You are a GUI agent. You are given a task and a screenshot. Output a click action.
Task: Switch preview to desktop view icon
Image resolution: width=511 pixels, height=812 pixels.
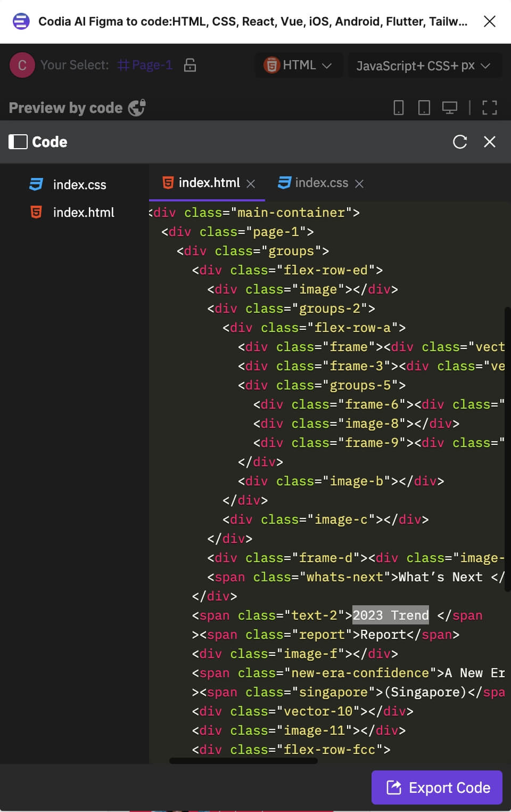(x=450, y=107)
